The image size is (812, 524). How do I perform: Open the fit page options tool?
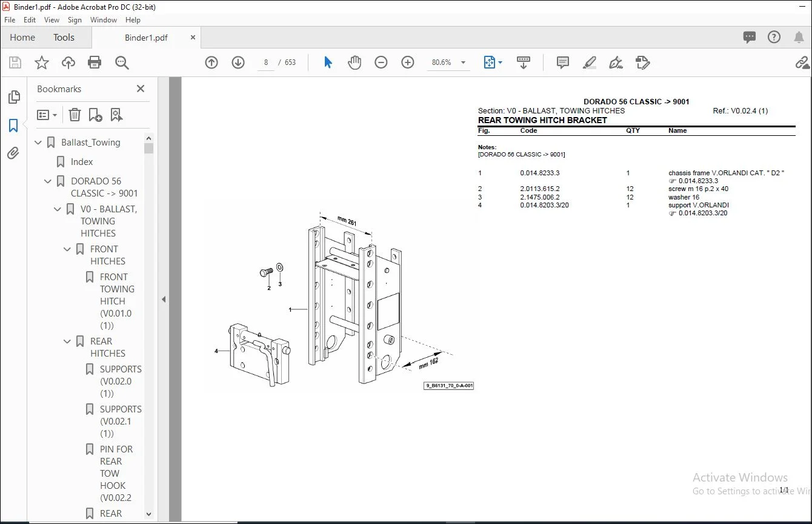(x=493, y=62)
